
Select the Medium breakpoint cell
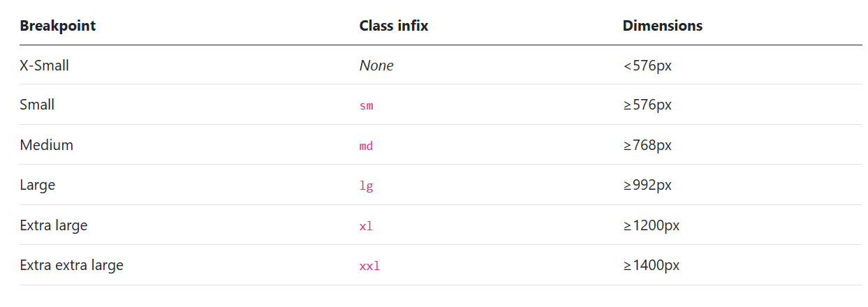pyautogui.click(x=47, y=145)
